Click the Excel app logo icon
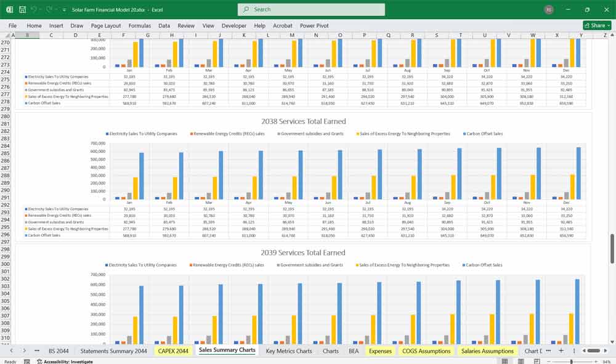616x364 pixels. (9, 10)
